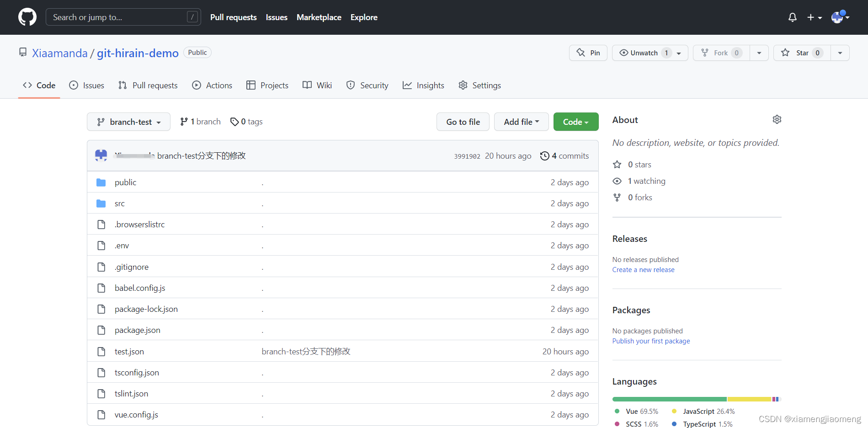Open the test.json row commit message

point(306,352)
